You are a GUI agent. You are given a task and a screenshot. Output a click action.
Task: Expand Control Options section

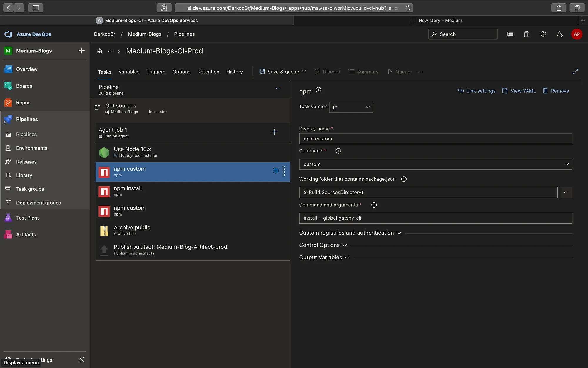pos(323,245)
